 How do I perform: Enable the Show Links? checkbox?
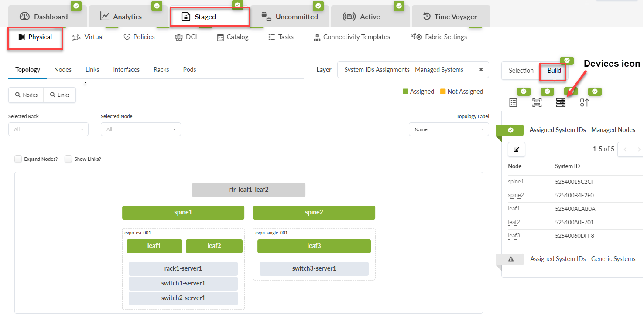[68, 159]
